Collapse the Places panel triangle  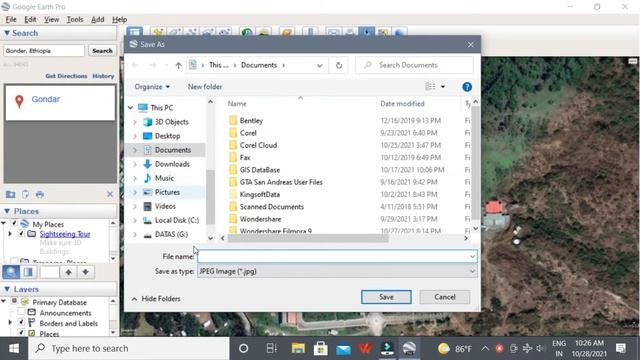pyautogui.click(x=7, y=211)
